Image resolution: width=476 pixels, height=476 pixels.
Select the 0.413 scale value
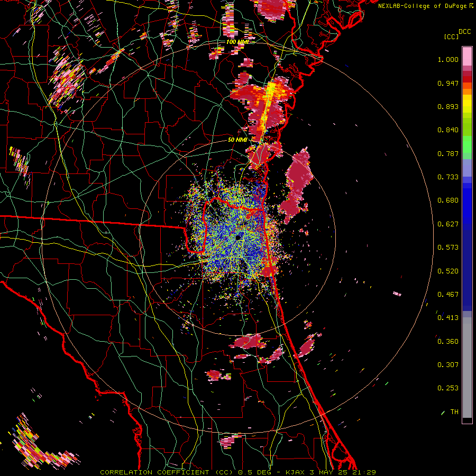tap(448, 318)
